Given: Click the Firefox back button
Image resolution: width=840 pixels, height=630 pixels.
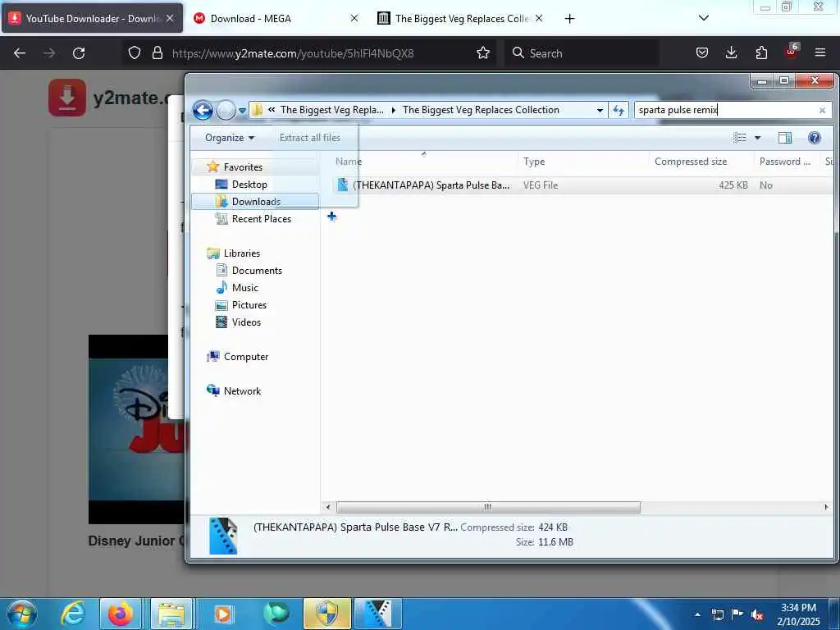Looking at the screenshot, I should tap(20, 53).
